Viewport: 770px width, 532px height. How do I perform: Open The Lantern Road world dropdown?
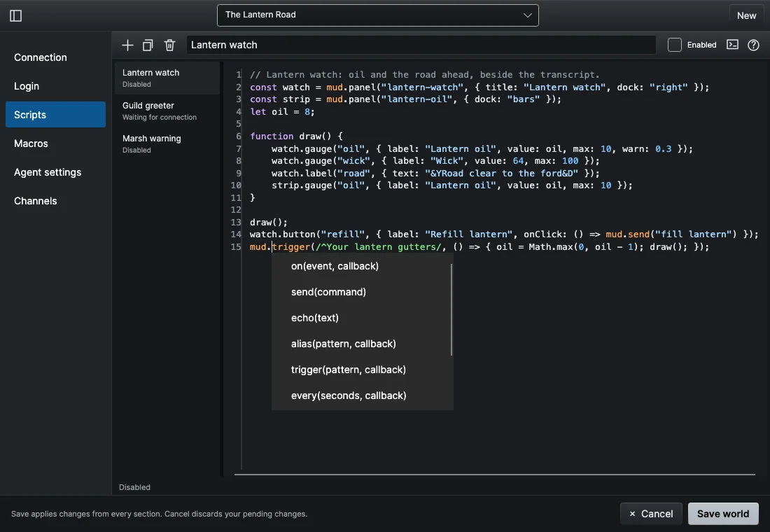[x=377, y=15]
